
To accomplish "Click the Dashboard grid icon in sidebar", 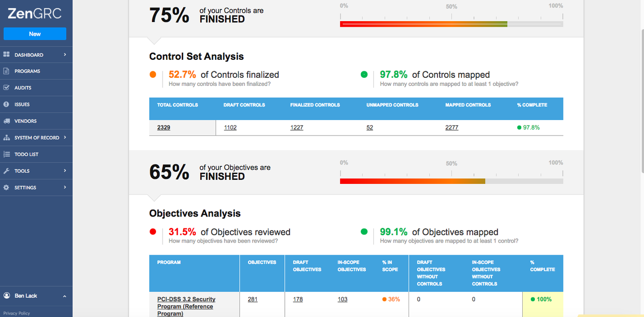I will (x=7, y=55).
